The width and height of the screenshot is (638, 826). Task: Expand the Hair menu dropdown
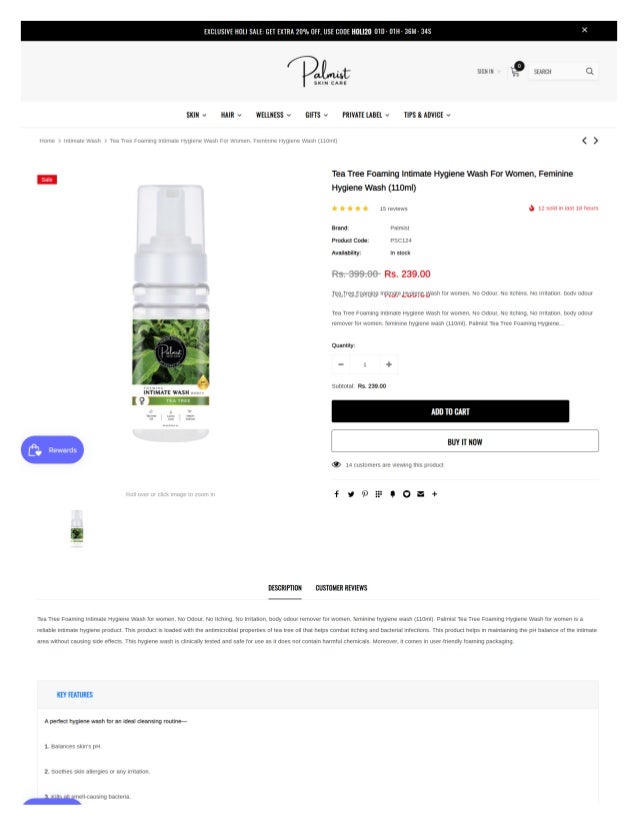231,115
